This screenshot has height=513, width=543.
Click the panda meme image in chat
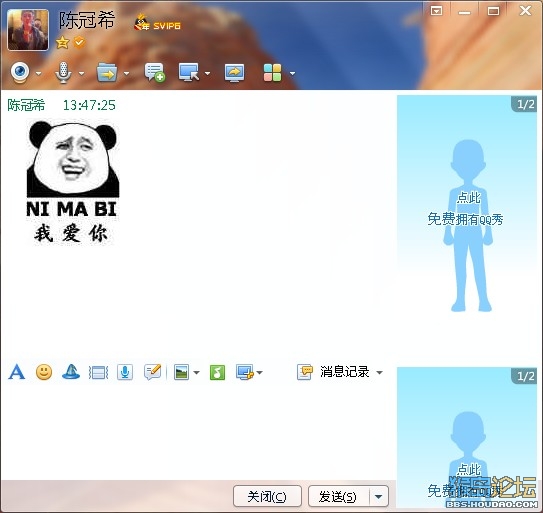[73, 182]
